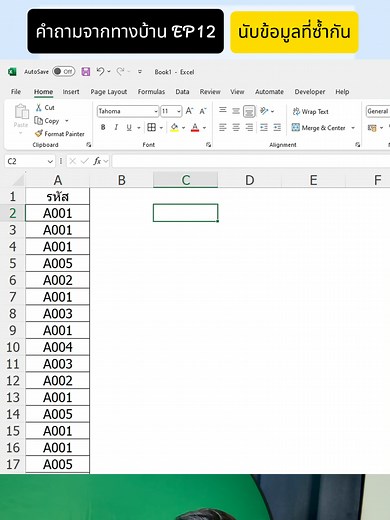Activate the Format Painter brush
Viewport: 390px width, 520px height.
tap(60, 134)
